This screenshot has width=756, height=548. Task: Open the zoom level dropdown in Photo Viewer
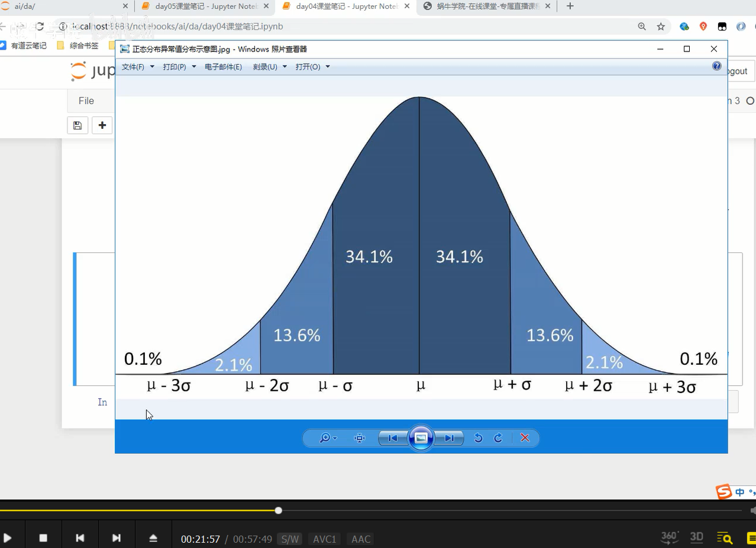[326, 438]
